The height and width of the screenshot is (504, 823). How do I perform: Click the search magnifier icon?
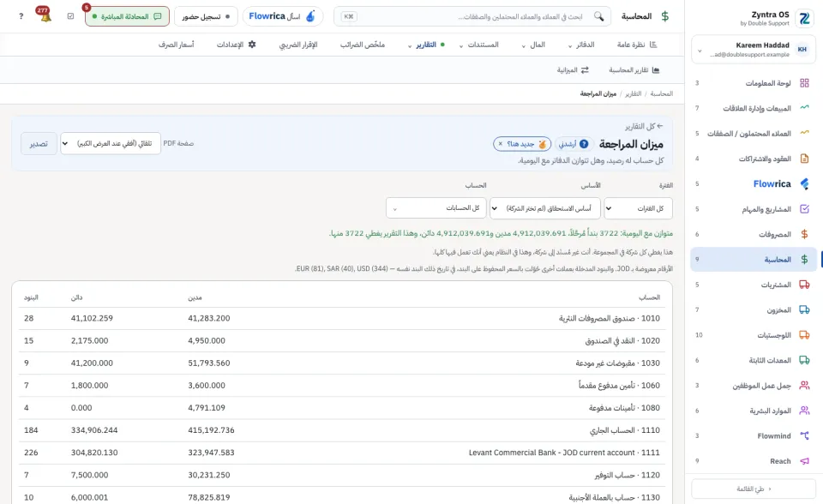click(598, 16)
